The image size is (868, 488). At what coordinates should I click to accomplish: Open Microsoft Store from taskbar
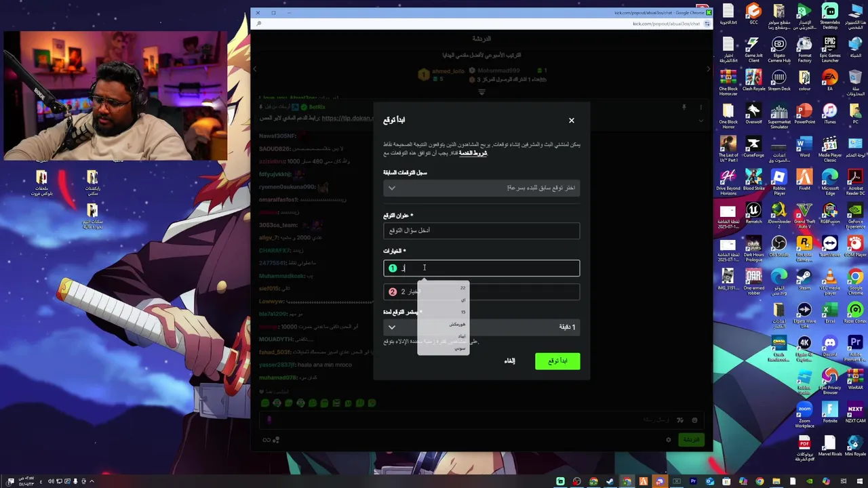[x=726, y=481]
